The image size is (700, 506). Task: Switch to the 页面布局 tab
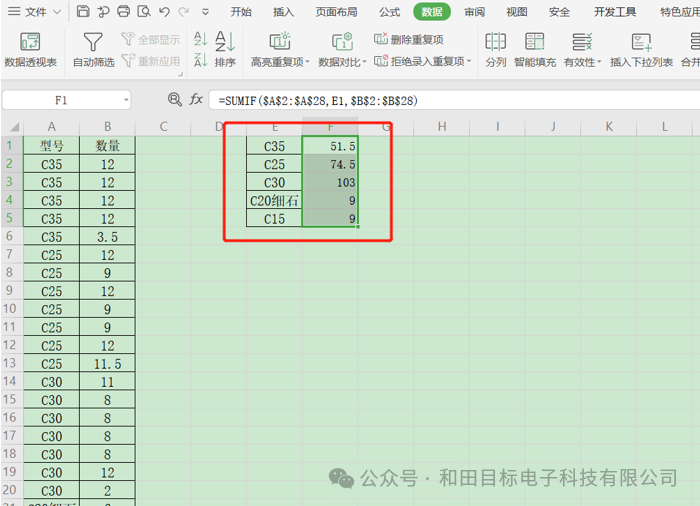(337, 12)
